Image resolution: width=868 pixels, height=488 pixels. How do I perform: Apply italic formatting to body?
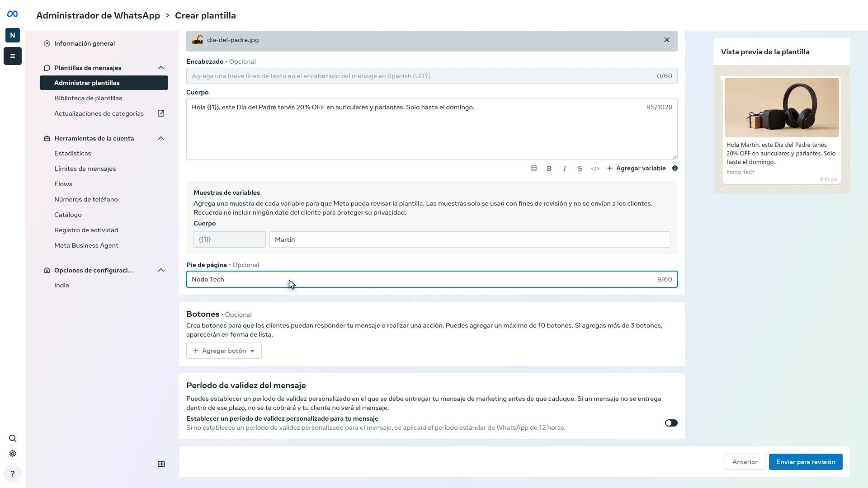point(565,168)
